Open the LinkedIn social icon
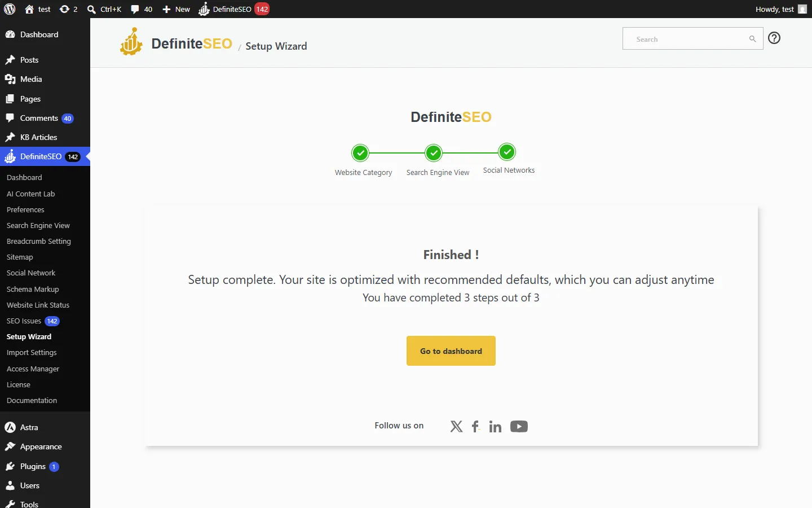This screenshot has width=812, height=508. 495,426
